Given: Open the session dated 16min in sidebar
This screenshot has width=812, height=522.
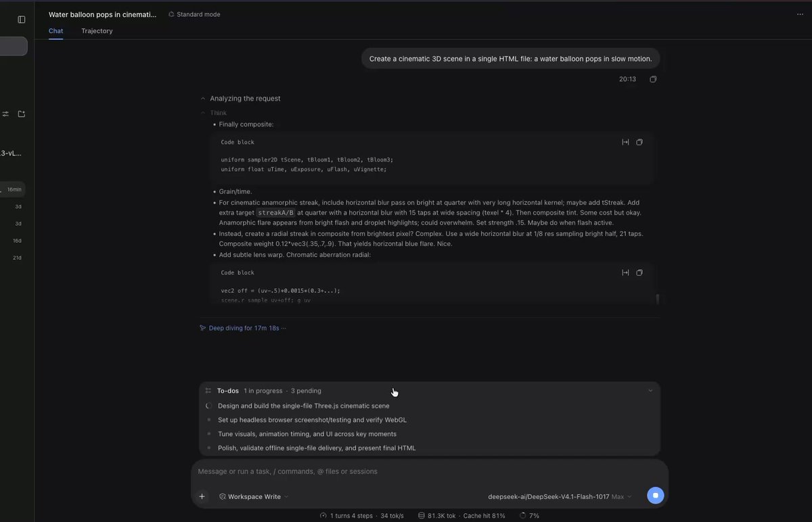Looking at the screenshot, I should [x=13, y=189].
